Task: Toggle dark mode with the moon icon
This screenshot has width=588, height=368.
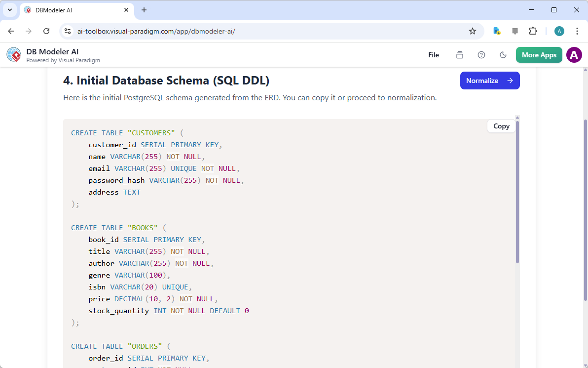Action: coord(503,55)
